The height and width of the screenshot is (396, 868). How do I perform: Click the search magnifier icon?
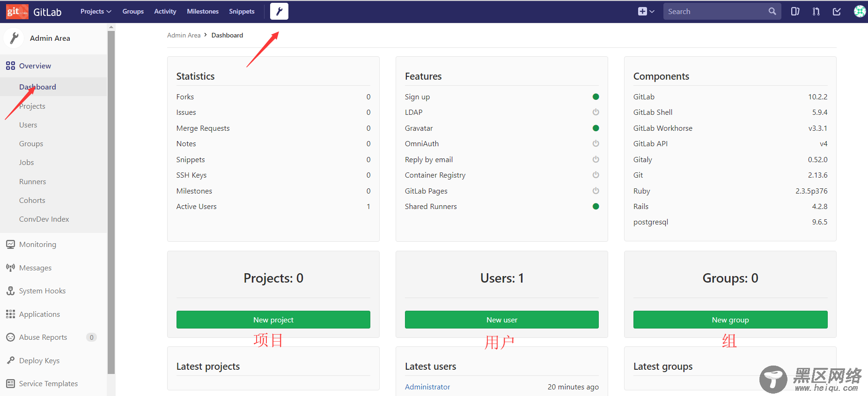click(x=772, y=11)
